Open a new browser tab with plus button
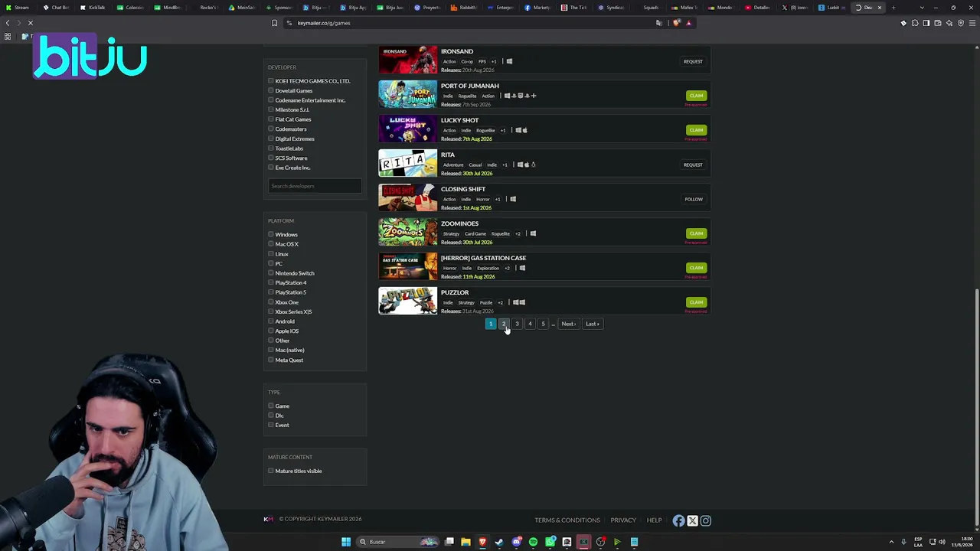Viewport: 980px width, 551px height. click(893, 8)
